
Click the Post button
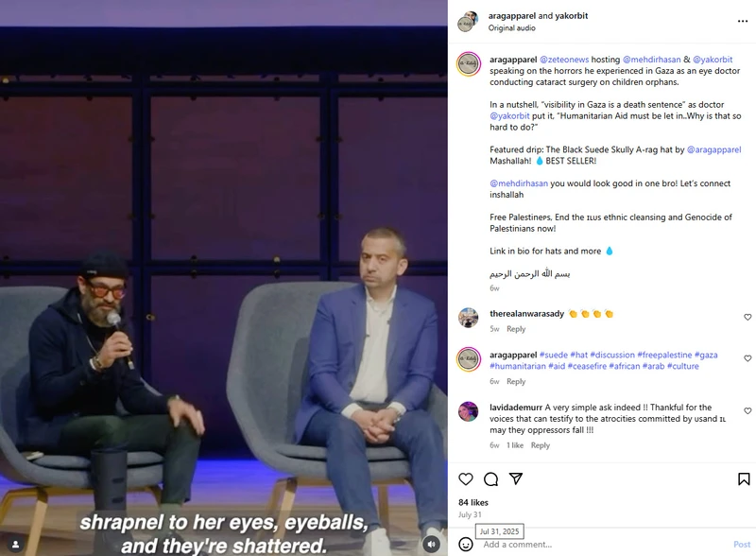742,545
